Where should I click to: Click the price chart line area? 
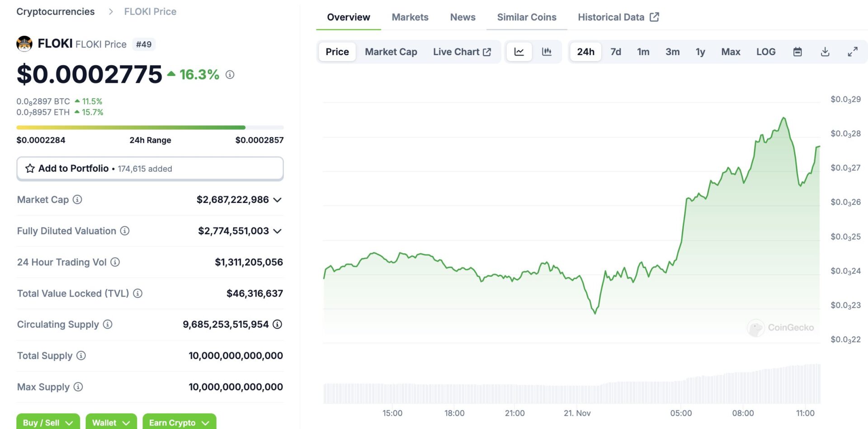point(571,226)
